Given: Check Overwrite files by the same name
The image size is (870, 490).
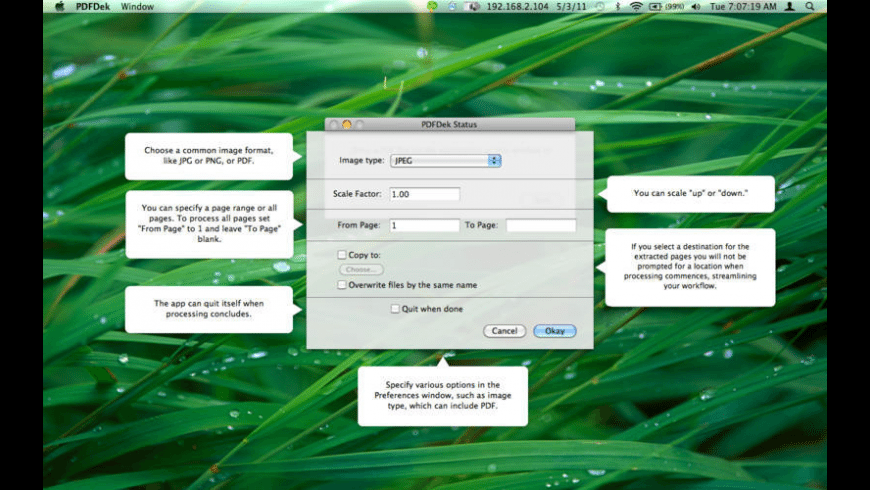Looking at the screenshot, I should 342,285.
